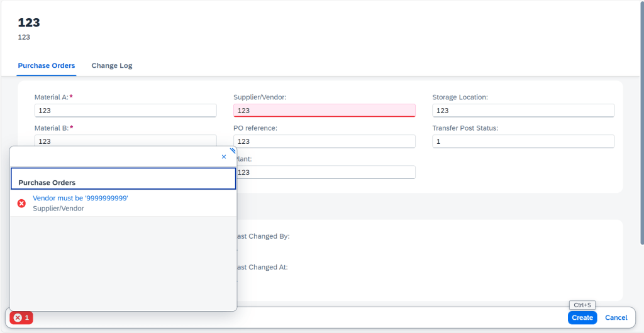Screen dimensions: 644x333
Task: Click into the Material B field
Action: click(x=125, y=141)
